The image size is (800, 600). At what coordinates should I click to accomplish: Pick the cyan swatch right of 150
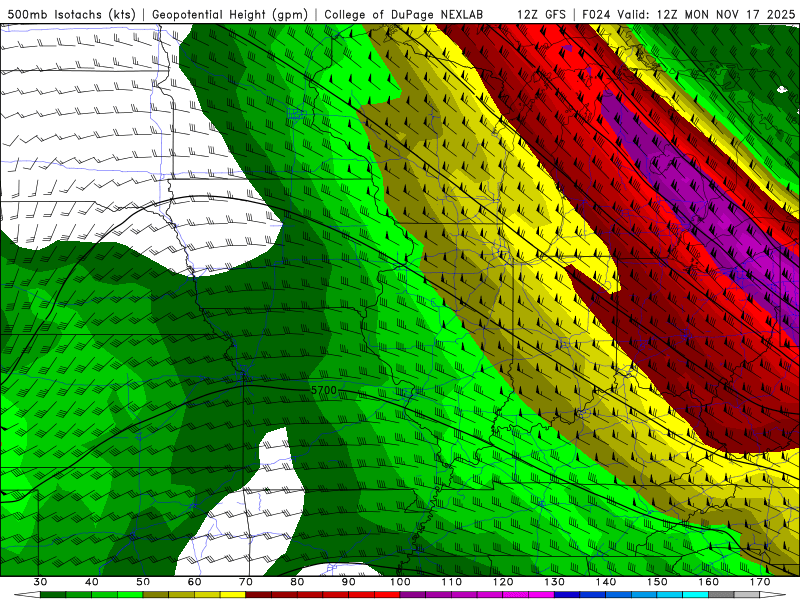(x=669, y=595)
